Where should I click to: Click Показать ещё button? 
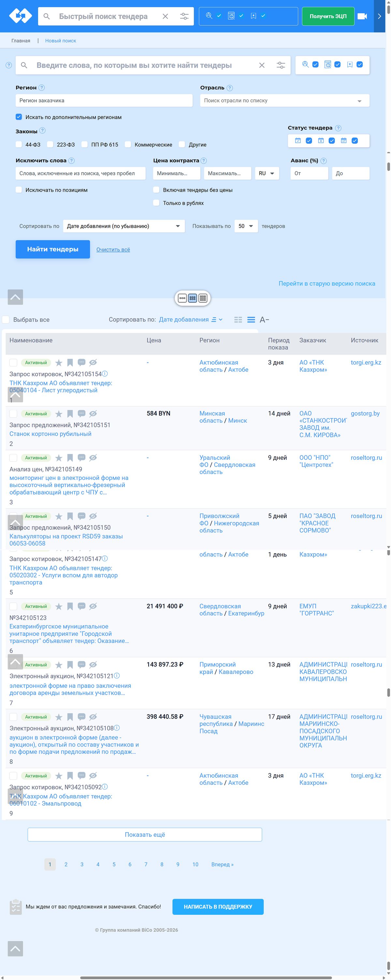145,834
